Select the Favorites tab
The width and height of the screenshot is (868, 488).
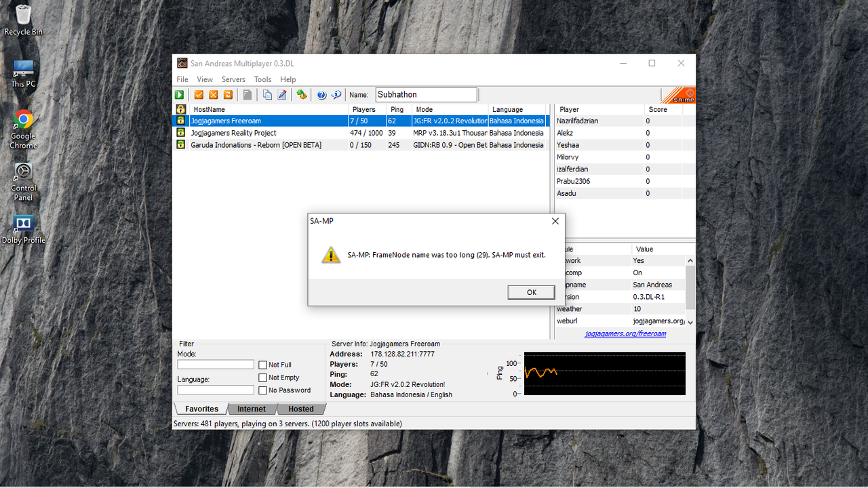coord(201,409)
